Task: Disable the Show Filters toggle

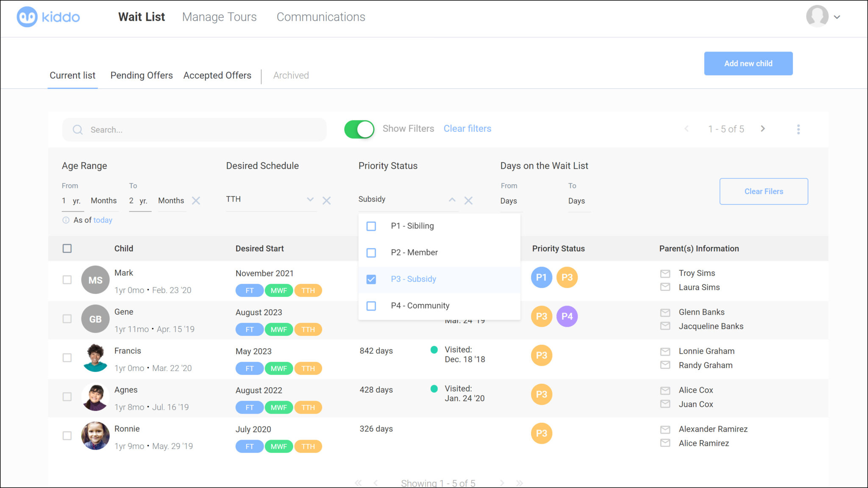Action: tap(359, 129)
